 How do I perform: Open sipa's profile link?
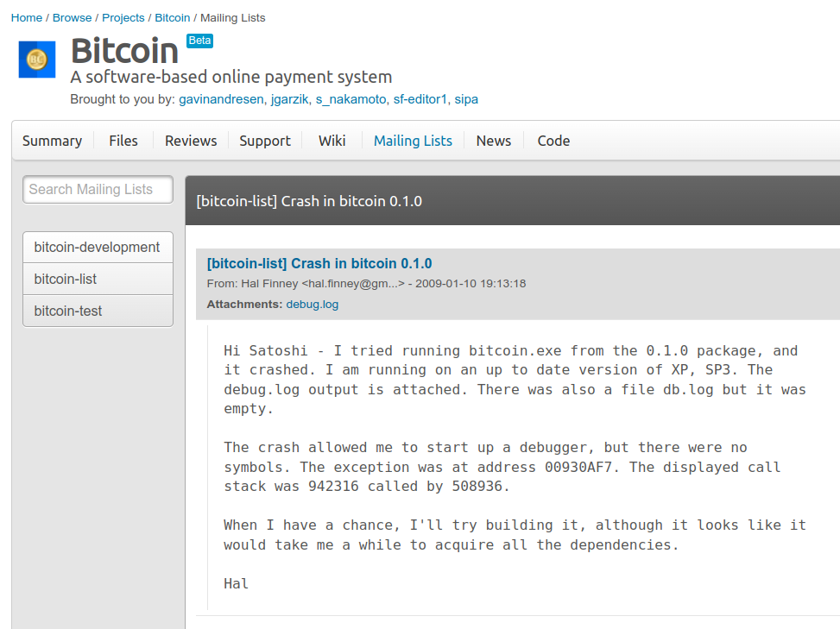pos(466,99)
